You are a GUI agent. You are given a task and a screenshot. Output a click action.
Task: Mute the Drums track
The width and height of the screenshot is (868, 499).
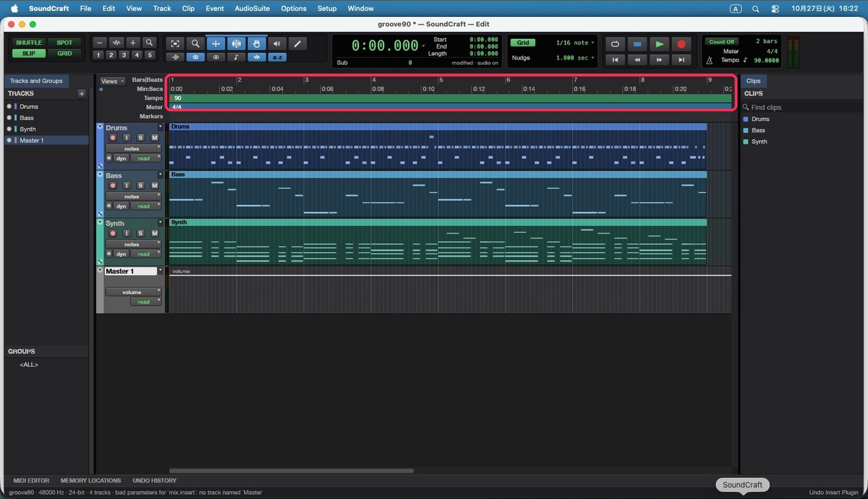(155, 138)
